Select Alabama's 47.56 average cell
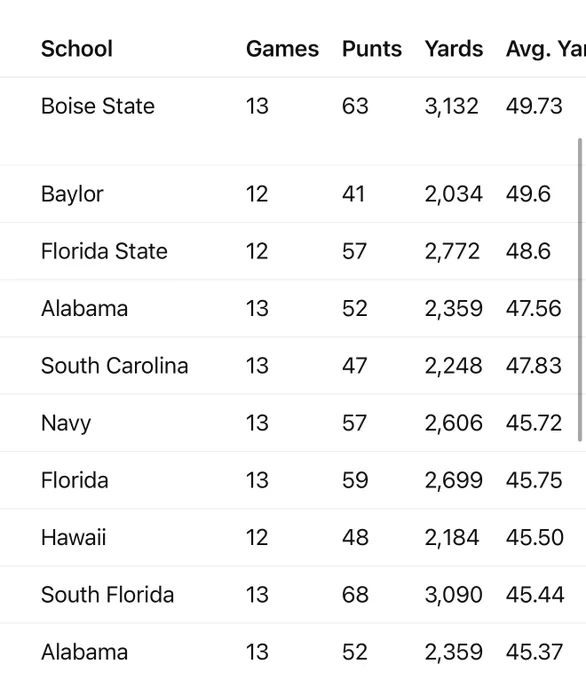 534,308
